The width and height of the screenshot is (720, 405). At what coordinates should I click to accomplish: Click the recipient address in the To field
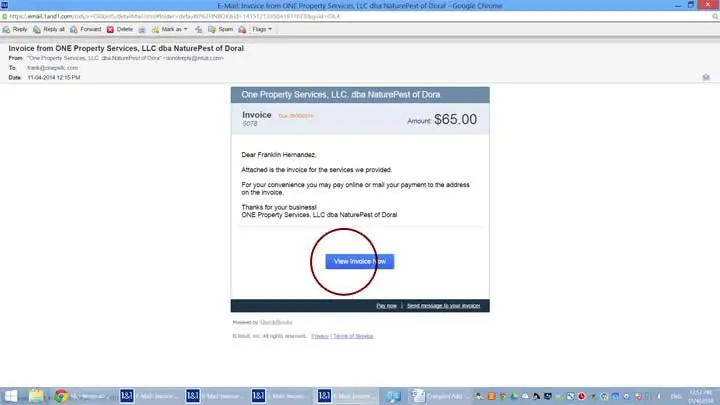click(52, 68)
